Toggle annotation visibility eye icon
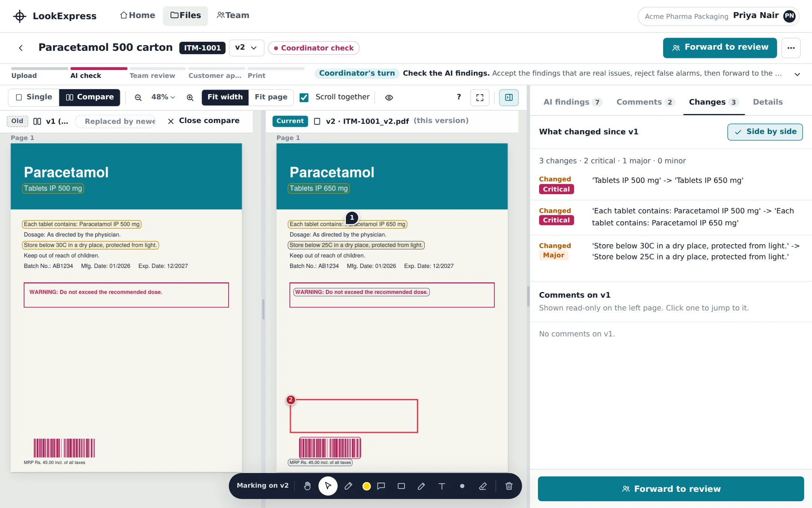This screenshot has height=508, width=812. [x=389, y=97]
